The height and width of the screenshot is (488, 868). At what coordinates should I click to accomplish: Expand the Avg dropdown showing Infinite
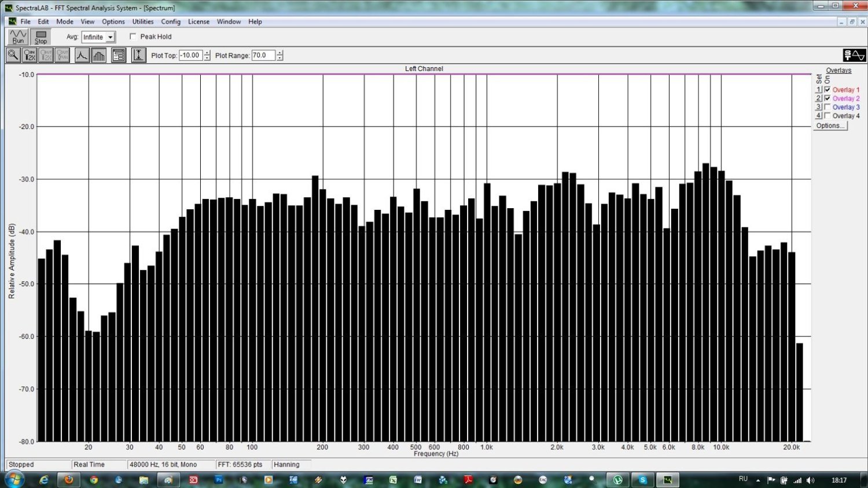[110, 37]
